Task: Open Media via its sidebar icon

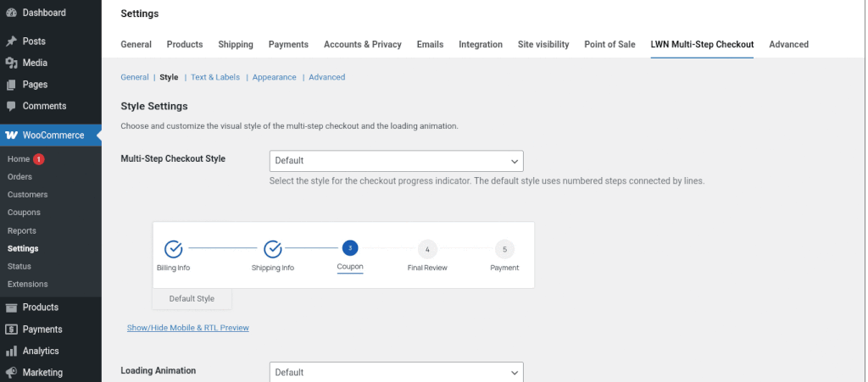Action: coord(11,63)
